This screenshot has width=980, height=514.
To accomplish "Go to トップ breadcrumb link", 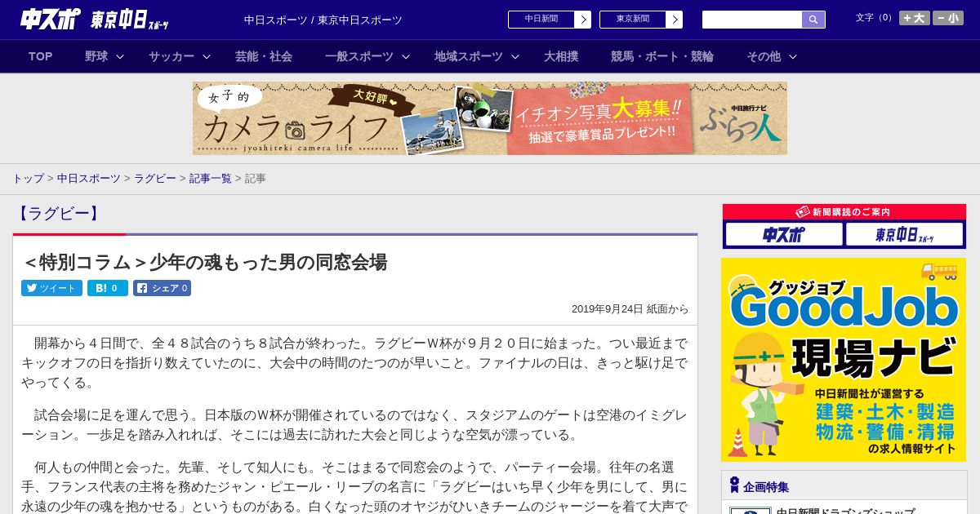I will [29, 178].
